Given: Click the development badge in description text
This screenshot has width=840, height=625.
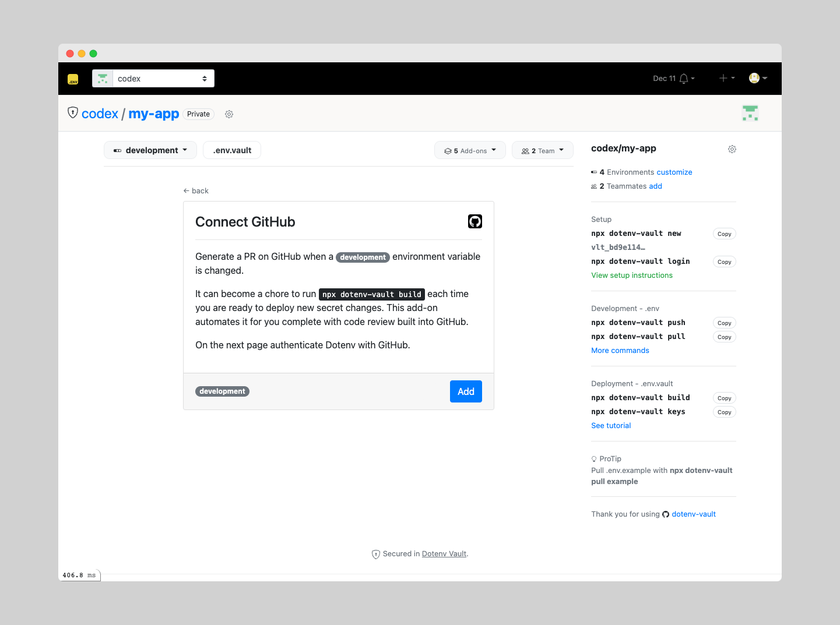Looking at the screenshot, I should tap(363, 257).
